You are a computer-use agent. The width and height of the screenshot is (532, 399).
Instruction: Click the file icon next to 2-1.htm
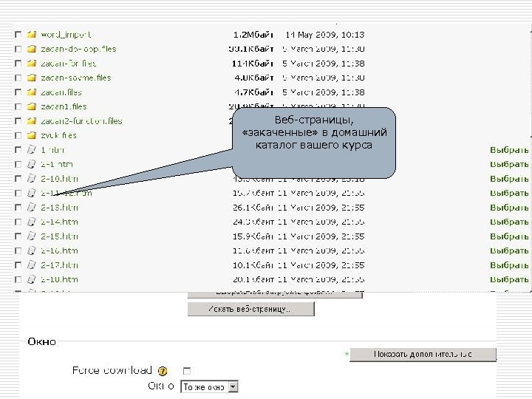point(31,164)
